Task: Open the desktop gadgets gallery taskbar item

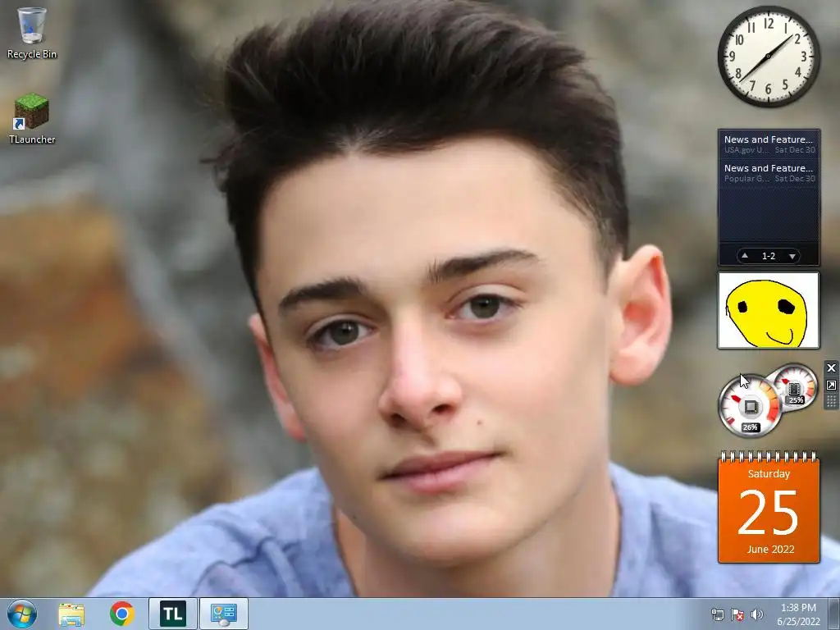Action: [223, 614]
